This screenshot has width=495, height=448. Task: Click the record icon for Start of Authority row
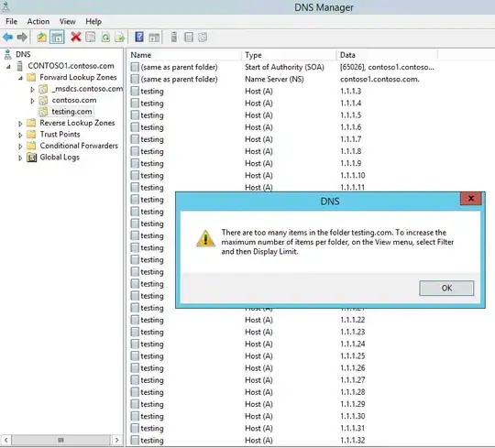pos(135,67)
